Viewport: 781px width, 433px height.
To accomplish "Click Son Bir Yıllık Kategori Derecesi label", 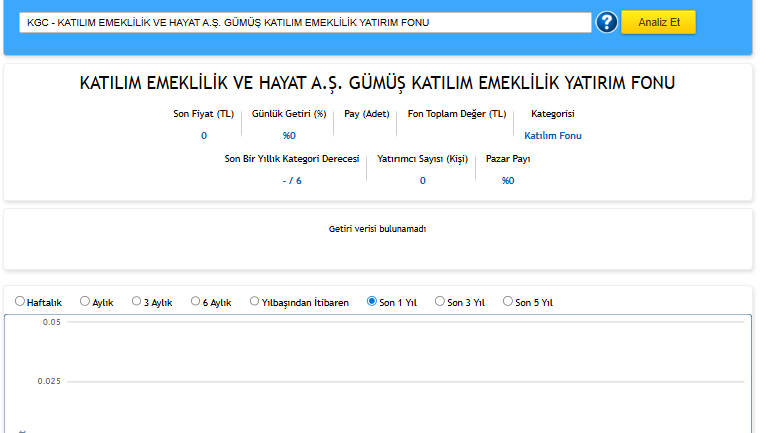I will tap(292, 159).
